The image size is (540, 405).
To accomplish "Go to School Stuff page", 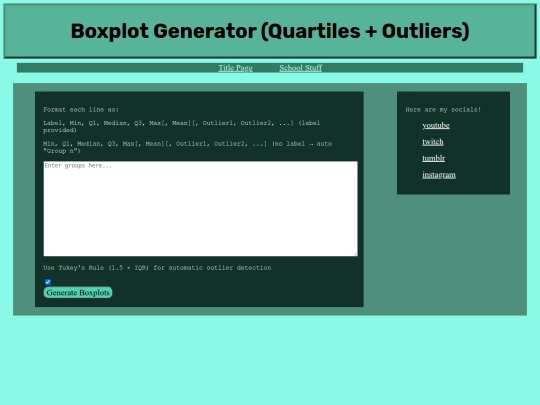I will [x=301, y=68].
